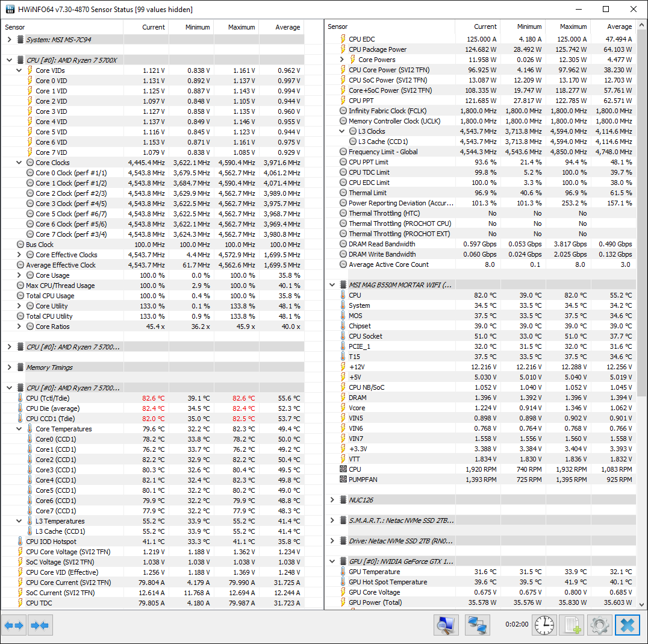This screenshot has height=644, width=648.
Task: Click the scrollbar down arrow
Action: [x=641, y=604]
